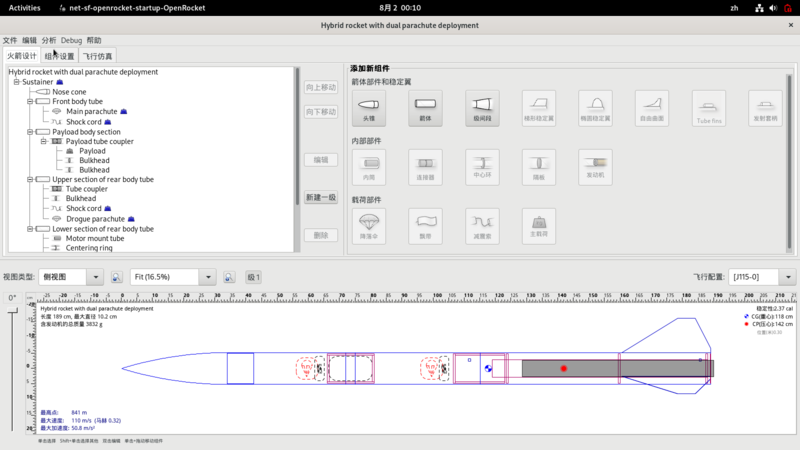Switch to the 飞行仿真 tab
Viewport: 800px width, 450px height.
[x=97, y=56]
